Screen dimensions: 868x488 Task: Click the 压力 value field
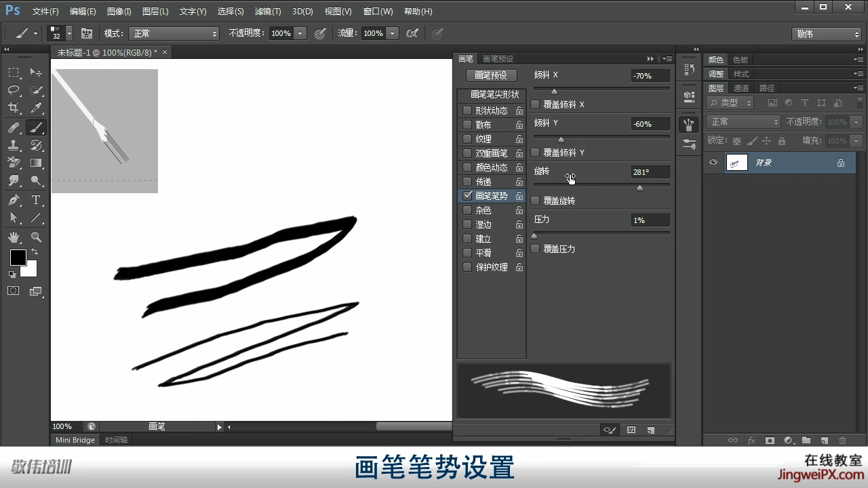click(x=650, y=220)
